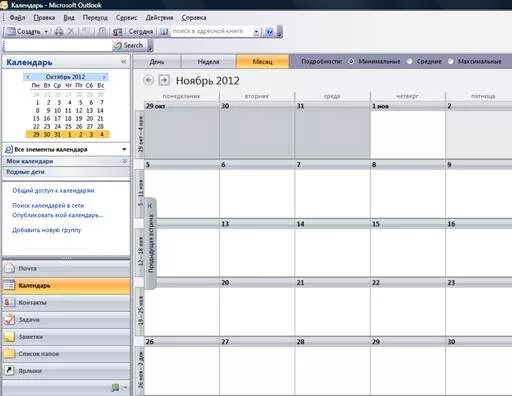Click in the search text box

pyautogui.click(x=57, y=45)
